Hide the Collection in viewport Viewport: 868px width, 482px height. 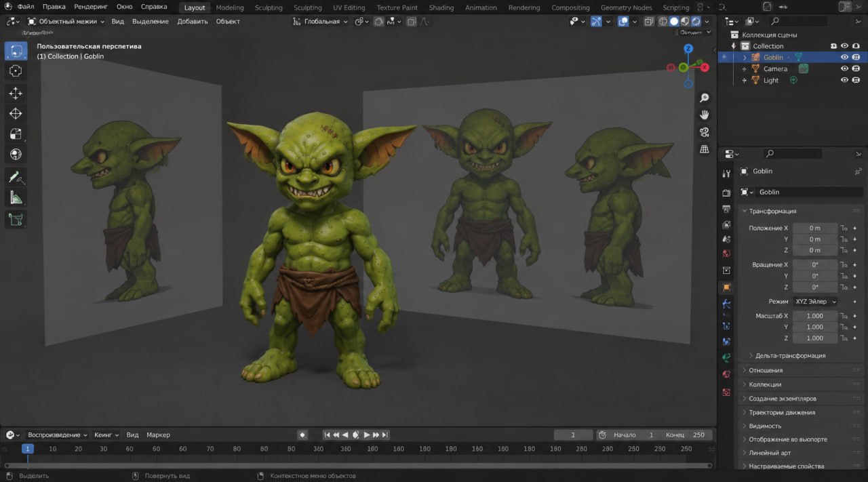(x=844, y=46)
